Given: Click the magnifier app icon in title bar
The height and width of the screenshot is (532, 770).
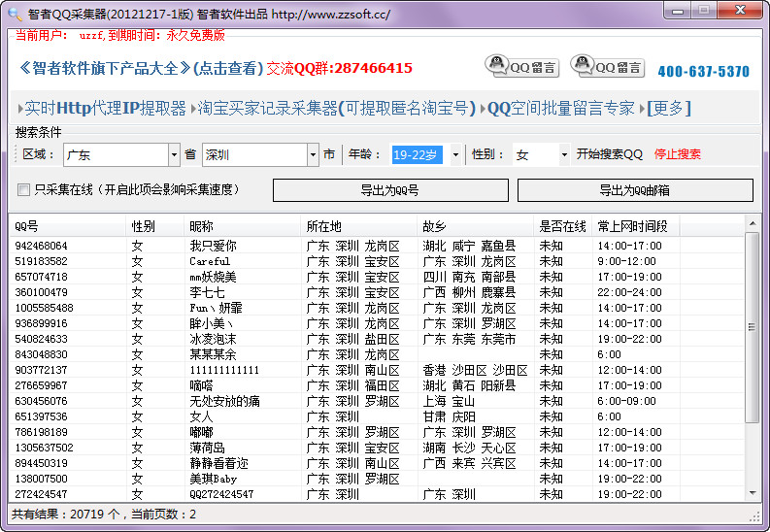Looking at the screenshot, I should click(x=16, y=14).
